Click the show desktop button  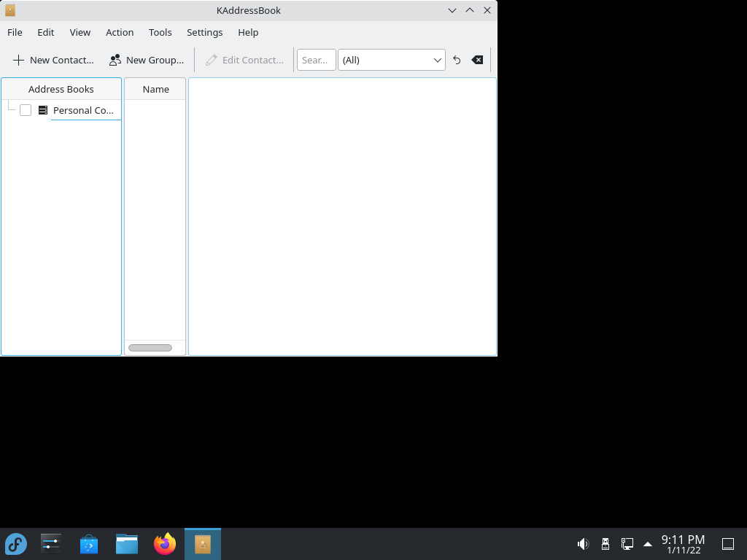[728, 544]
